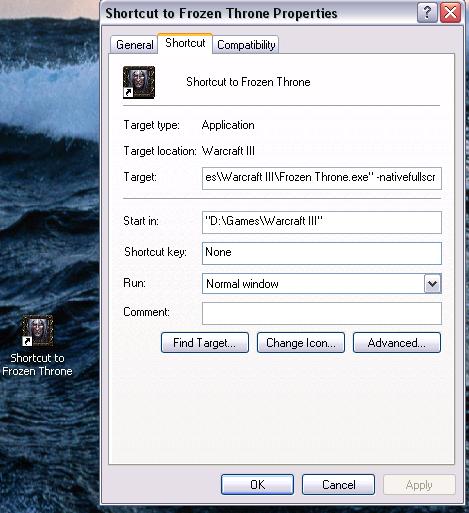Click the 'Target type:' label
The image size is (469, 513).
152,125
